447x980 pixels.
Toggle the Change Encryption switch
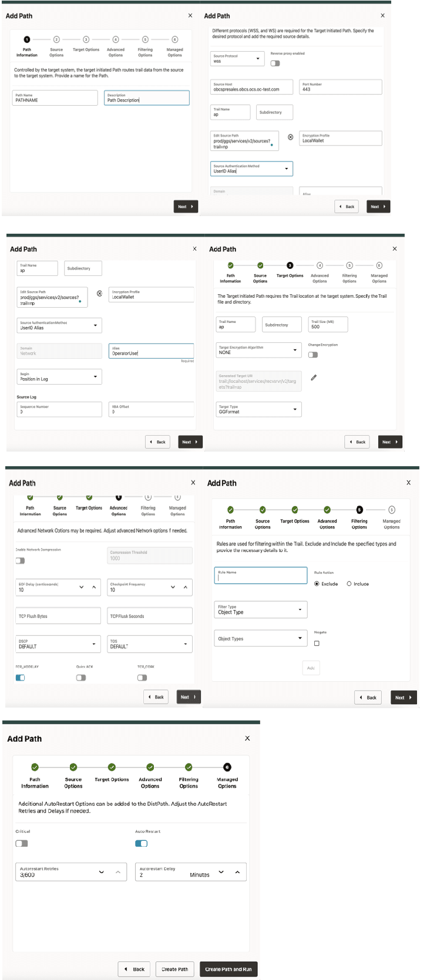point(313,355)
